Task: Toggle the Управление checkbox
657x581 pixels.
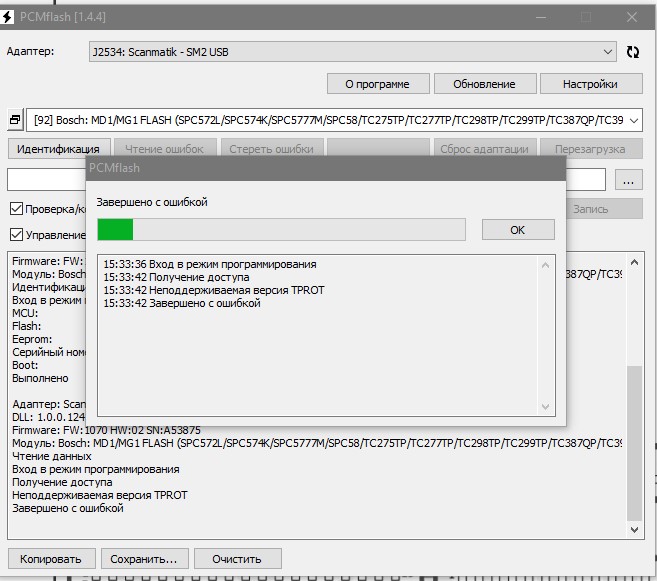Action: 16,235
